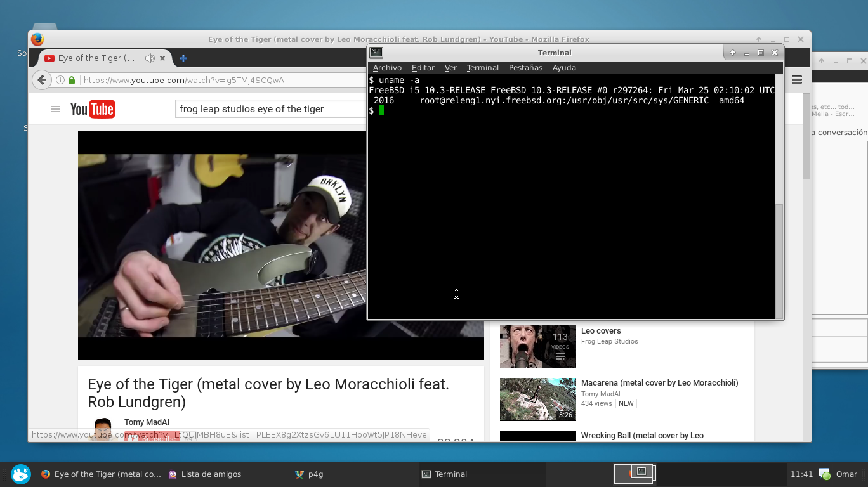The height and width of the screenshot is (487, 868).
Task: Open the Terminal menu in the menu bar
Action: (483, 68)
